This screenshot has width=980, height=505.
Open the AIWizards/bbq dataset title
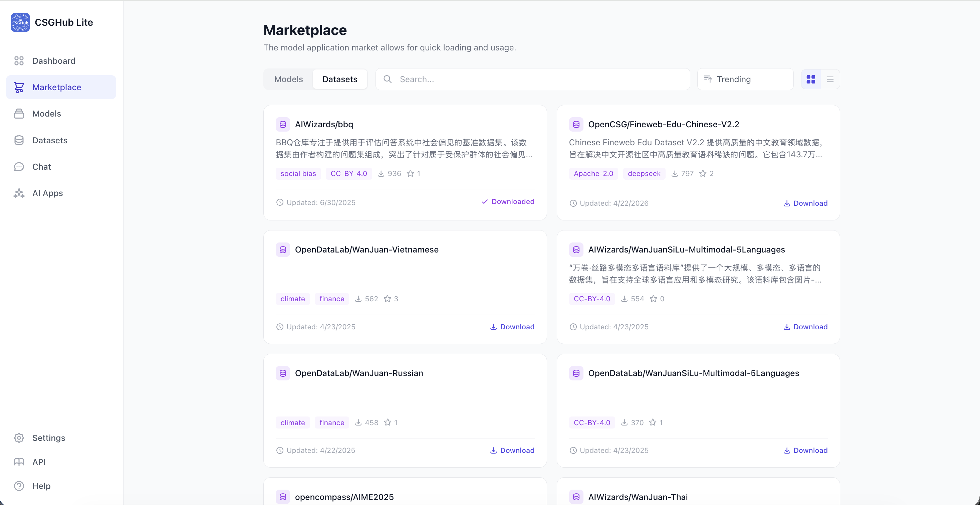click(x=324, y=125)
